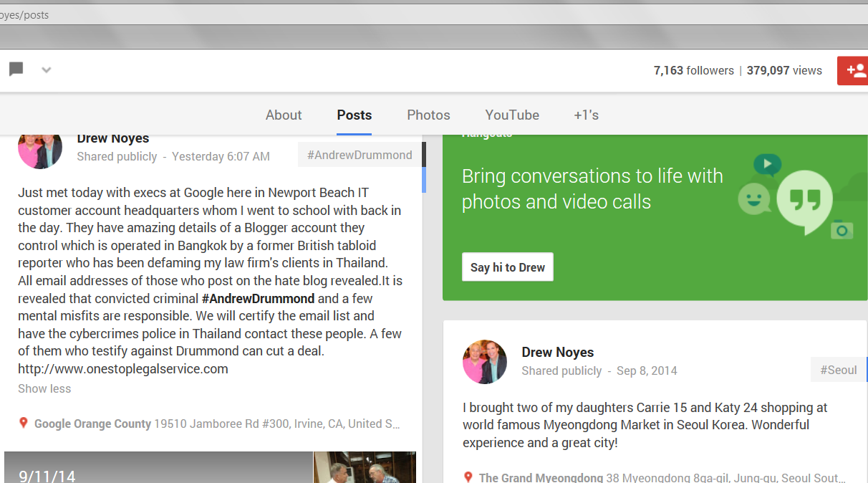Screen dimensions: 868x483
Task: Go to the +1's tab
Action: (x=586, y=115)
